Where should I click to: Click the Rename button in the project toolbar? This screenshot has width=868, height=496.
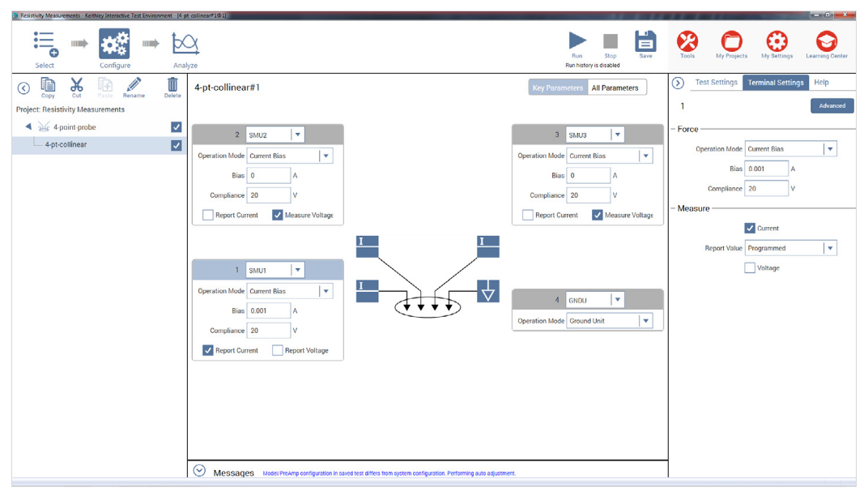(x=133, y=85)
